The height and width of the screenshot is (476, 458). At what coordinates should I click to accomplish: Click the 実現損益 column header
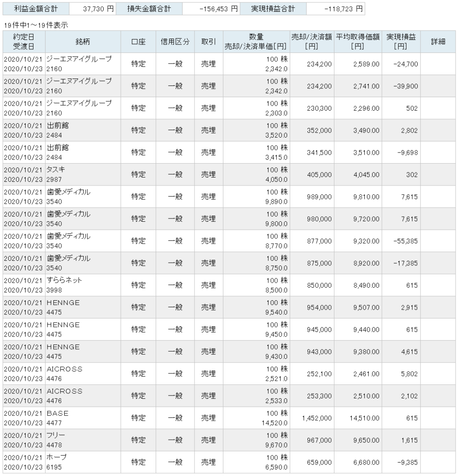[x=401, y=41]
